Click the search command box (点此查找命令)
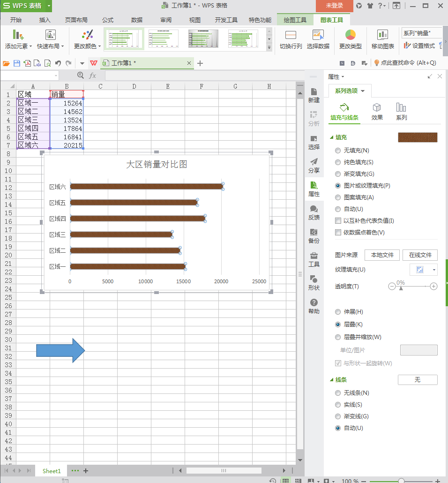Screen dimensions: 448x483 [405, 63]
